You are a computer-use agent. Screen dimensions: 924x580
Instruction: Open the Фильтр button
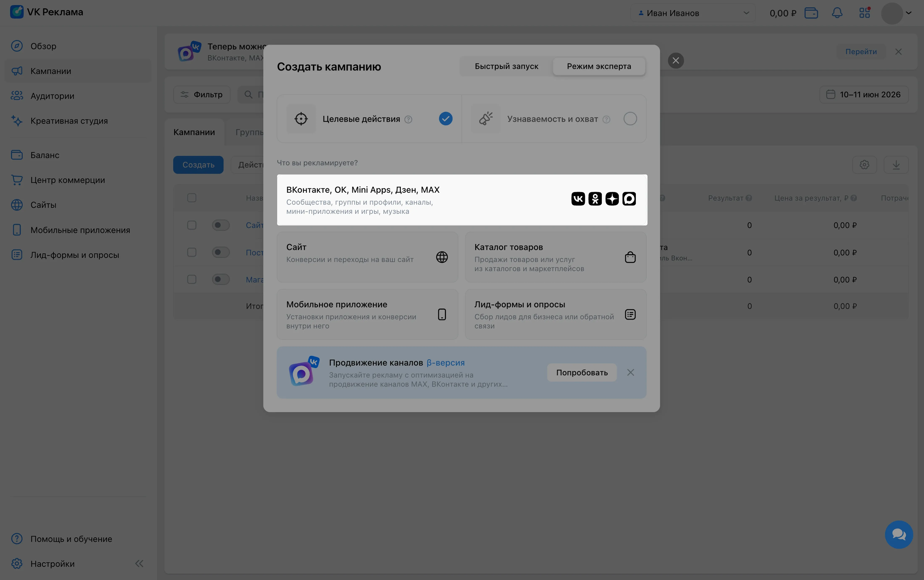(x=202, y=94)
